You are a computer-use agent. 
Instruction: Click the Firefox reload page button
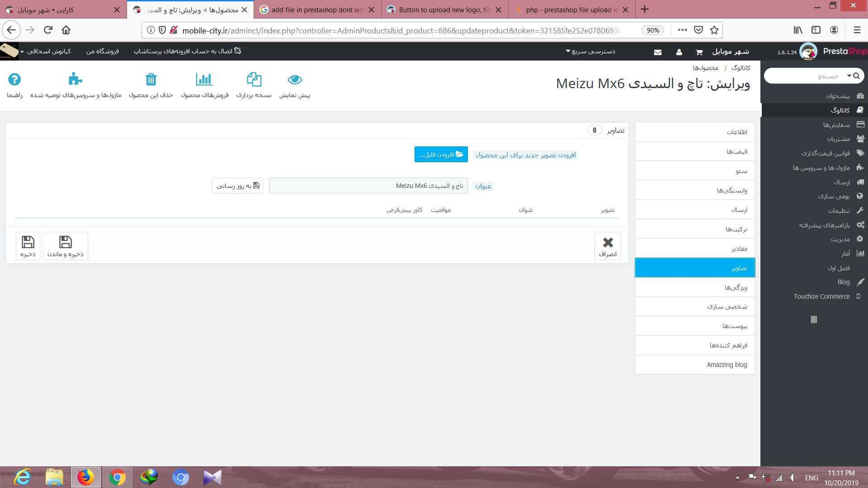(x=48, y=30)
